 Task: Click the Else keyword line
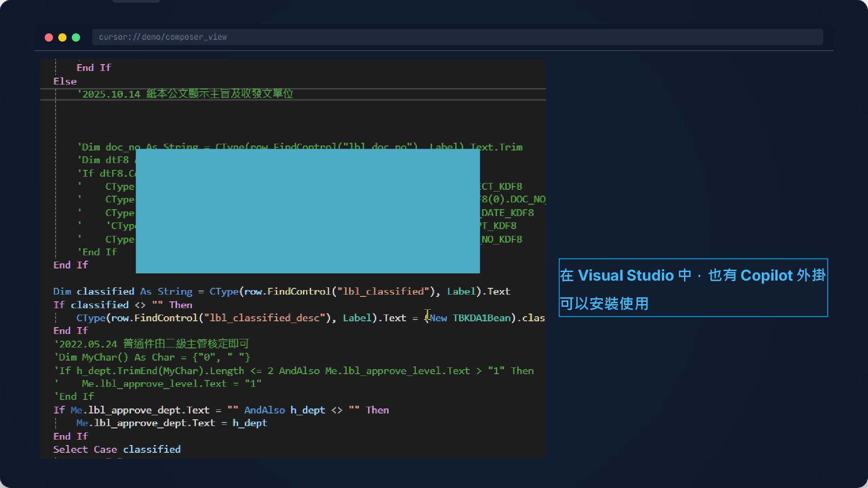click(65, 81)
